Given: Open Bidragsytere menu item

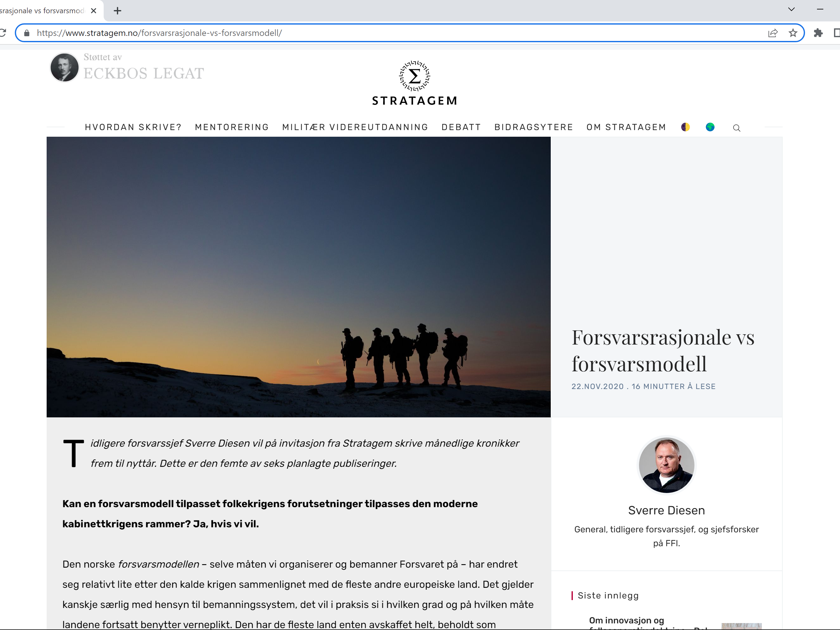Looking at the screenshot, I should click(x=534, y=127).
